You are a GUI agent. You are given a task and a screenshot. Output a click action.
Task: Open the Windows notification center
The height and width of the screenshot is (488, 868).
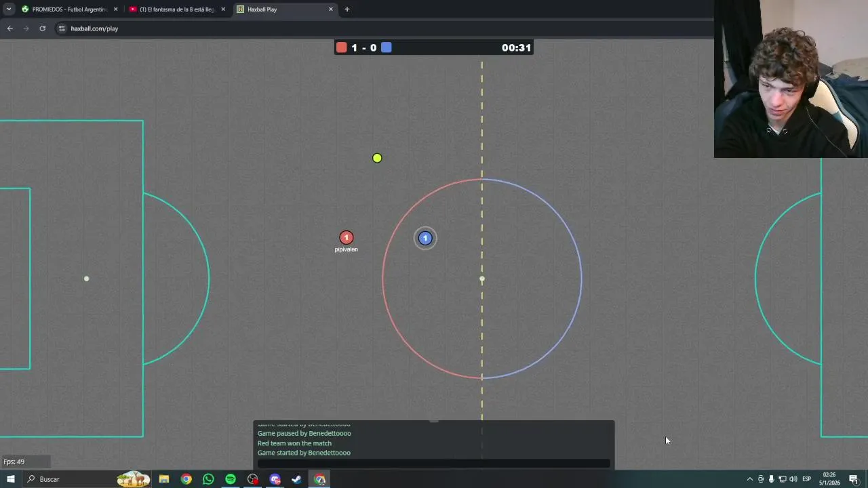point(854,479)
